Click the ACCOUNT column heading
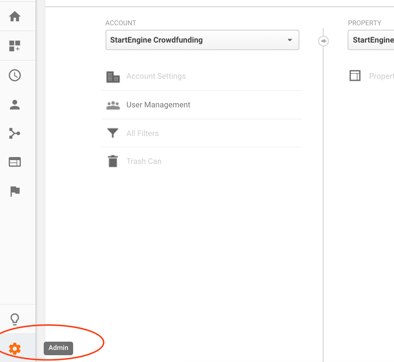The height and width of the screenshot is (362, 394). click(x=121, y=23)
